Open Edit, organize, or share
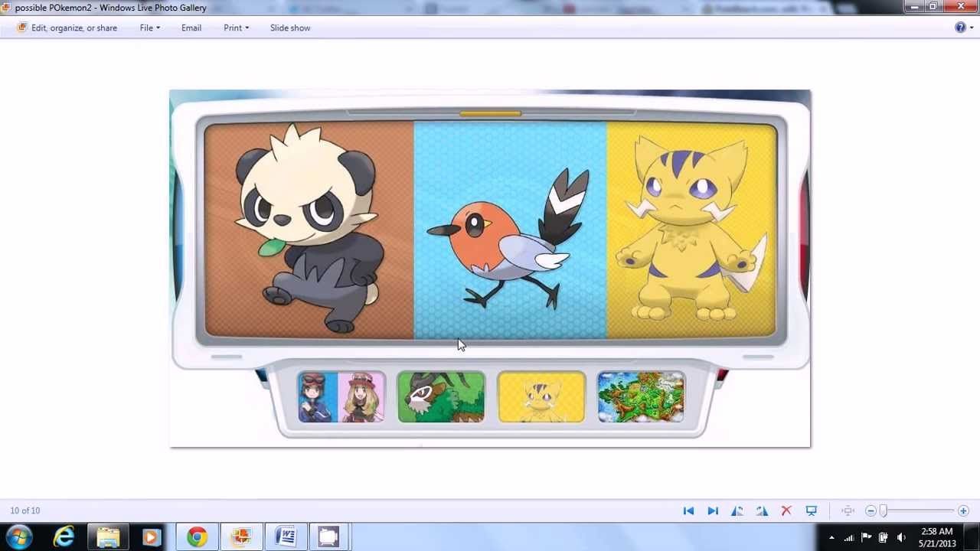 (67, 28)
